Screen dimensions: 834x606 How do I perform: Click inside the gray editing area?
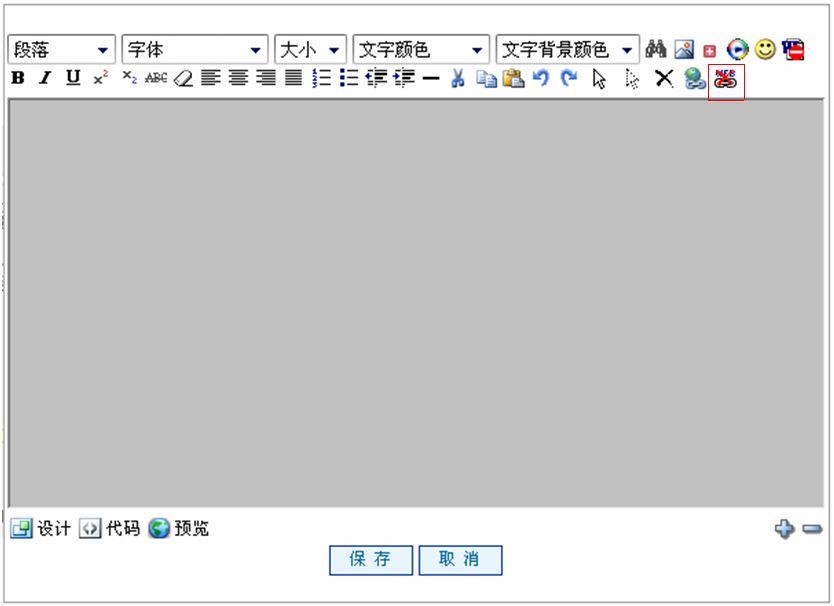[416, 303]
